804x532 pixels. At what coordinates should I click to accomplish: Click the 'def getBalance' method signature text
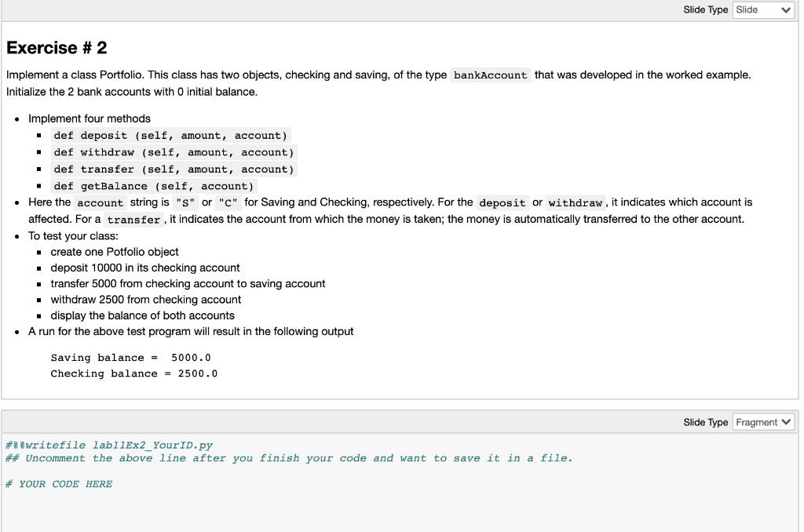(153, 185)
